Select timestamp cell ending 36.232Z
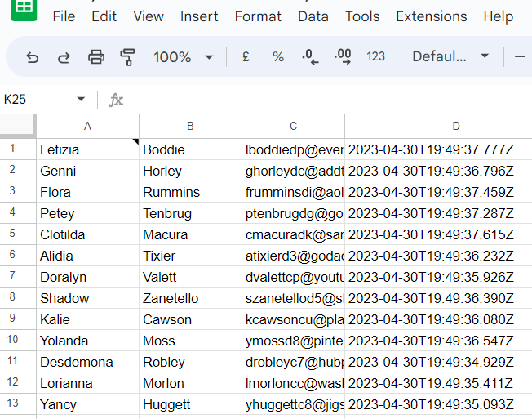 438,256
